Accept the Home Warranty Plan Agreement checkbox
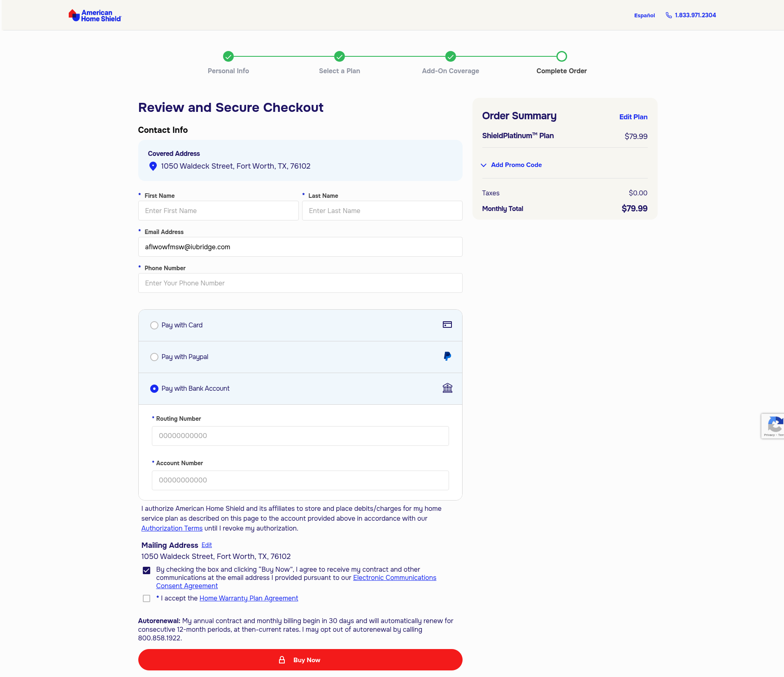Screen dimensions: 784x677 point(147,598)
